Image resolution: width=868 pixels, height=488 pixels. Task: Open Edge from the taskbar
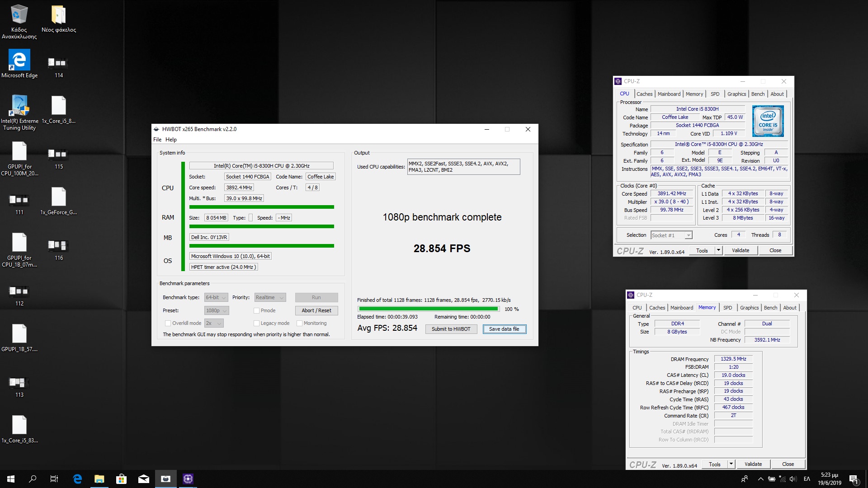77,479
